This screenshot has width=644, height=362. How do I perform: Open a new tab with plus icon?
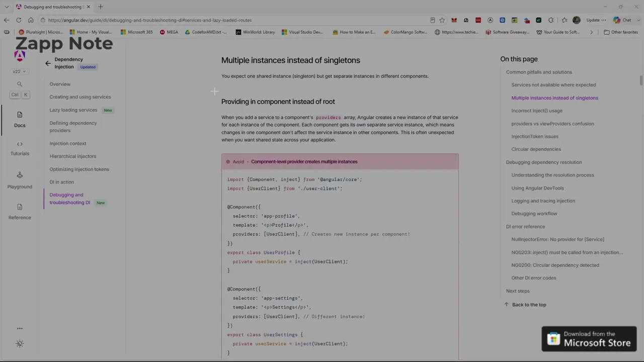pyautogui.click(x=101, y=7)
